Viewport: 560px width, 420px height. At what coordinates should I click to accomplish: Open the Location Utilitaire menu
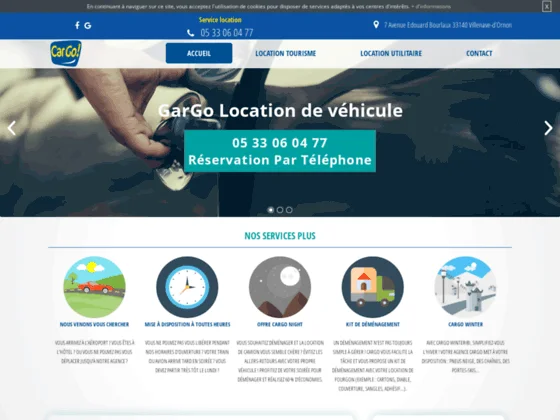(391, 53)
